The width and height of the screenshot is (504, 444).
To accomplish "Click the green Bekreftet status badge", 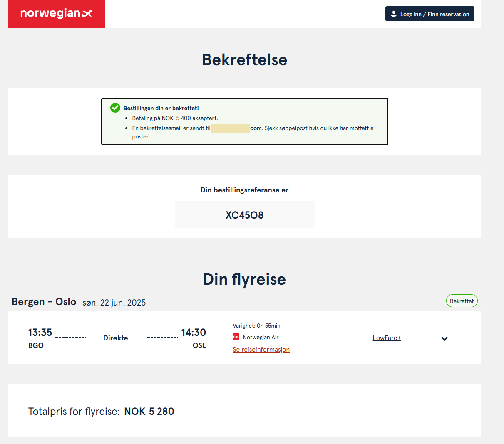I will [x=462, y=301].
